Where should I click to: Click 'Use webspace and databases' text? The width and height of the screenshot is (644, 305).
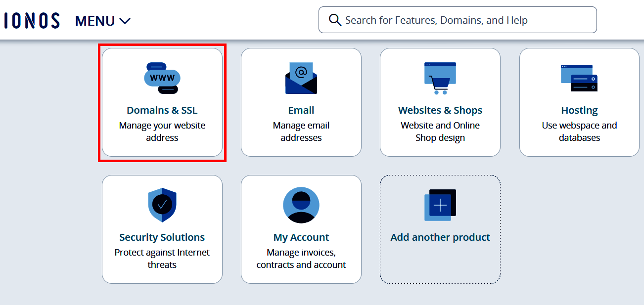tap(579, 131)
